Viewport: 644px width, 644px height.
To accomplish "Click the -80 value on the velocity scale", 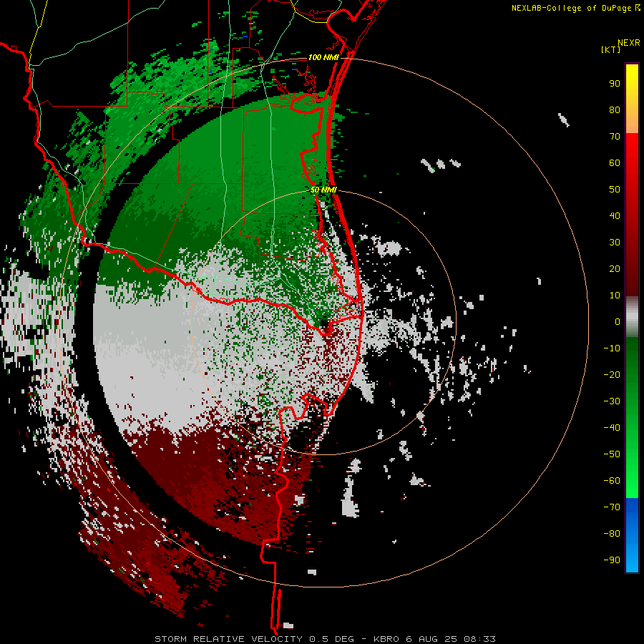I will pos(612,534).
